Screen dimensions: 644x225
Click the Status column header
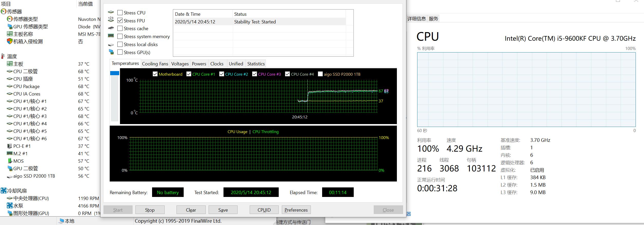[289, 14]
